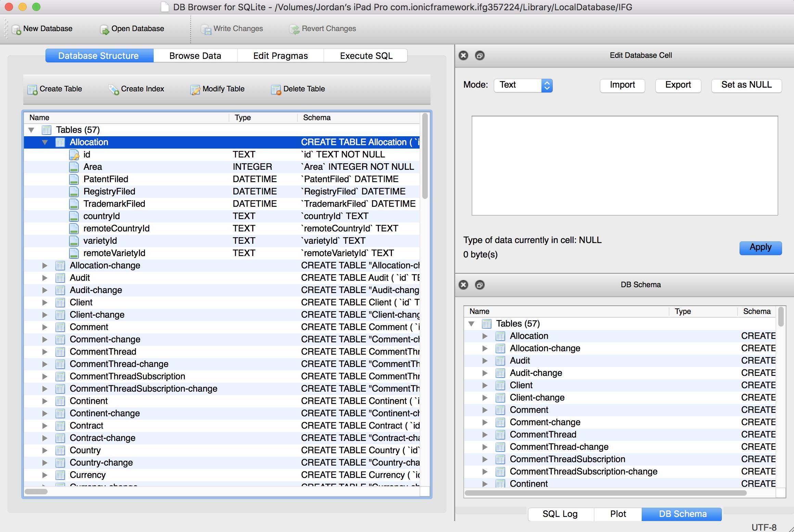Click the Set as NULL button
794x532 pixels.
(x=746, y=84)
